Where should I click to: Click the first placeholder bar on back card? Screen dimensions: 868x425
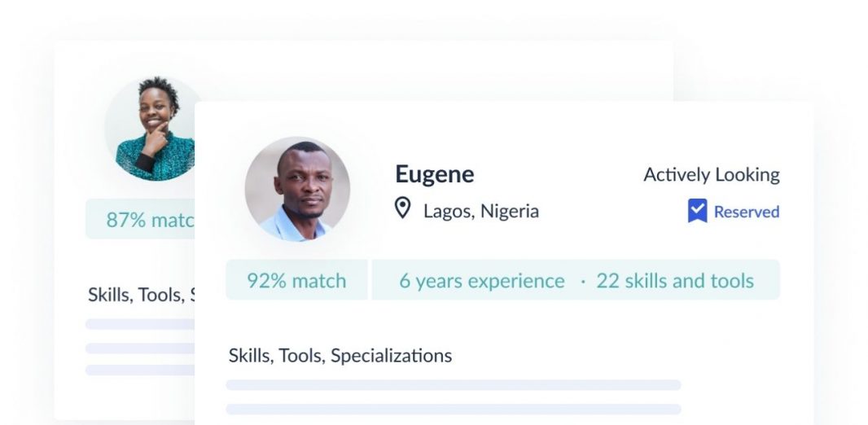coord(140,324)
